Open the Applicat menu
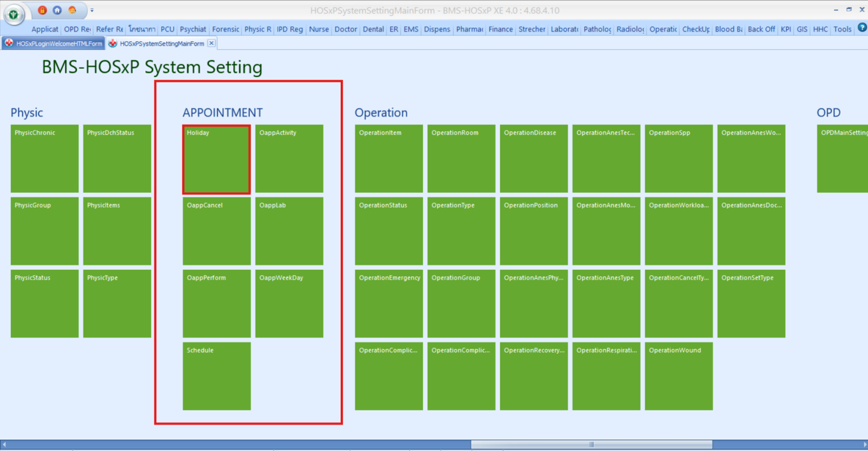868x451 pixels. click(45, 29)
